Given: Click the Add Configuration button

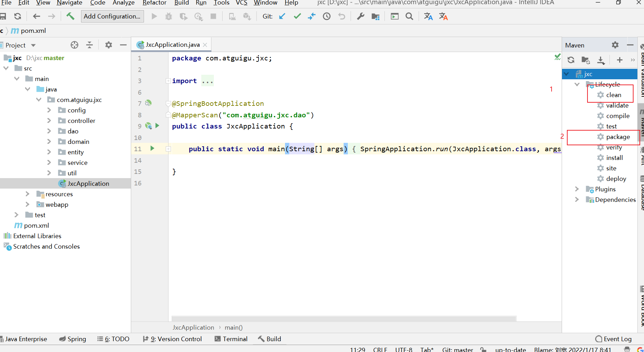Looking at the screenshot, I should 112,16.
